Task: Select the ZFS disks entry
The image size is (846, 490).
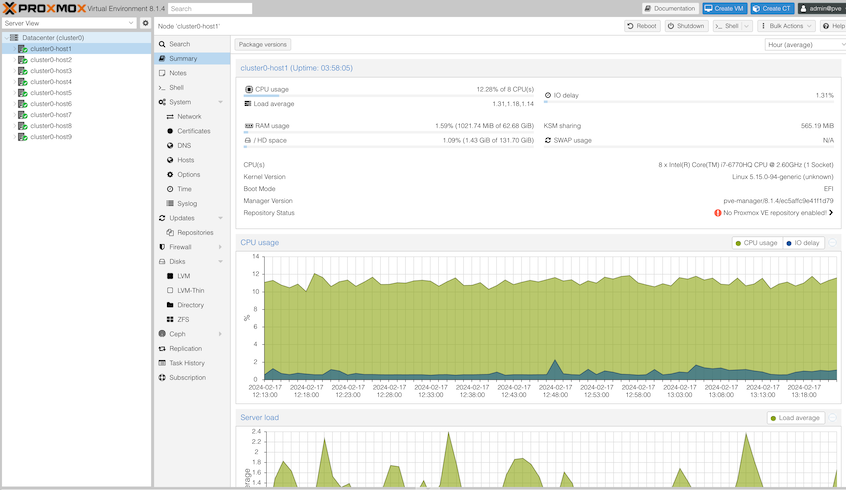Action: tap(183, 319)
